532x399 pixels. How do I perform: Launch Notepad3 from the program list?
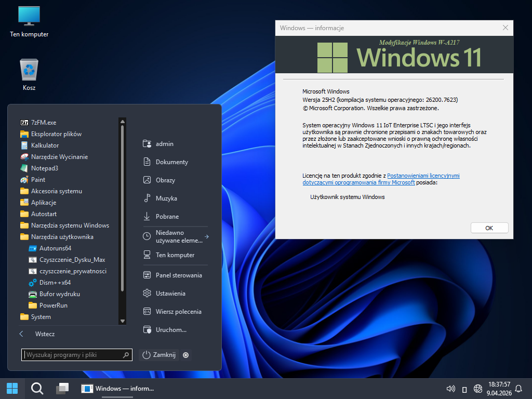pyautogui.click(x=44, y=168)
